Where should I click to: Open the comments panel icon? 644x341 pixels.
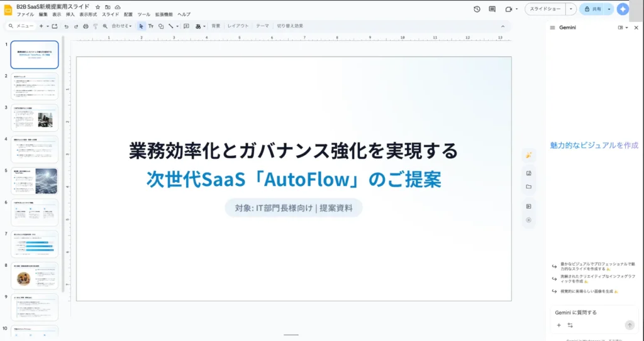(x=492, y=9)
